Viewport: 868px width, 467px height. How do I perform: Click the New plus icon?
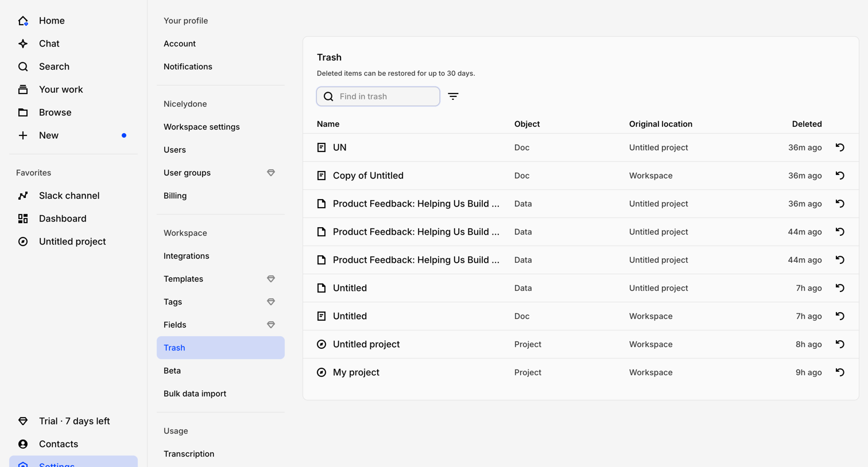pos(23,135)
